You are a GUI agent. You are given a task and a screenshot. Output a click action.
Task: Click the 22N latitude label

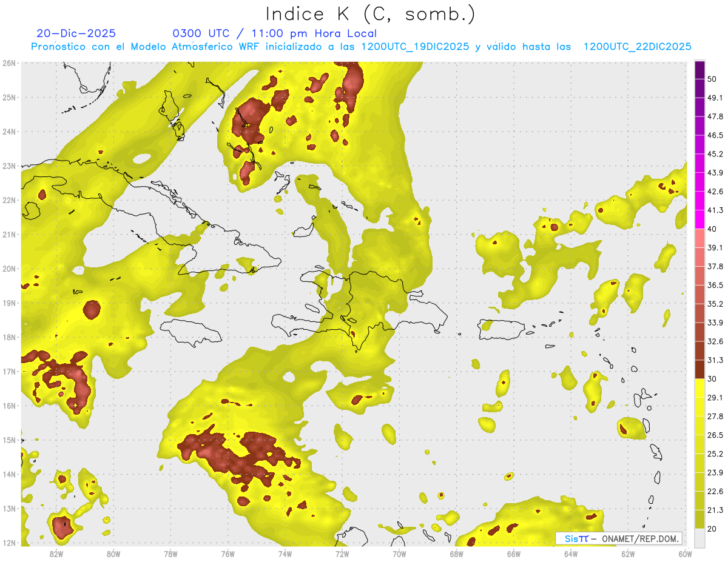click(9, 200)
